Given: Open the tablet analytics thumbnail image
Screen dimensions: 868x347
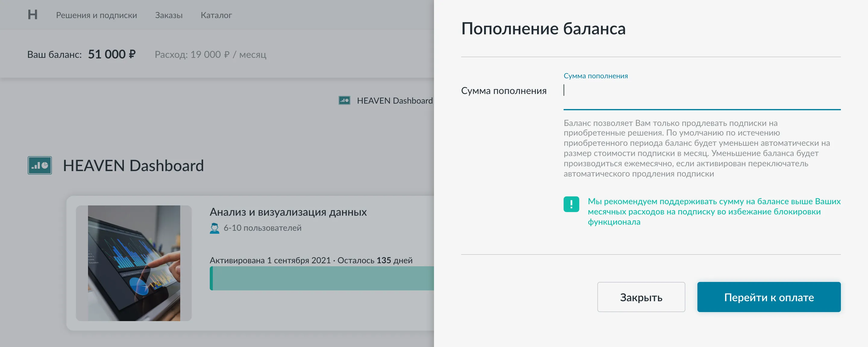Looking at the screenshot, I should pyautogui.click(x=134, y=263).
